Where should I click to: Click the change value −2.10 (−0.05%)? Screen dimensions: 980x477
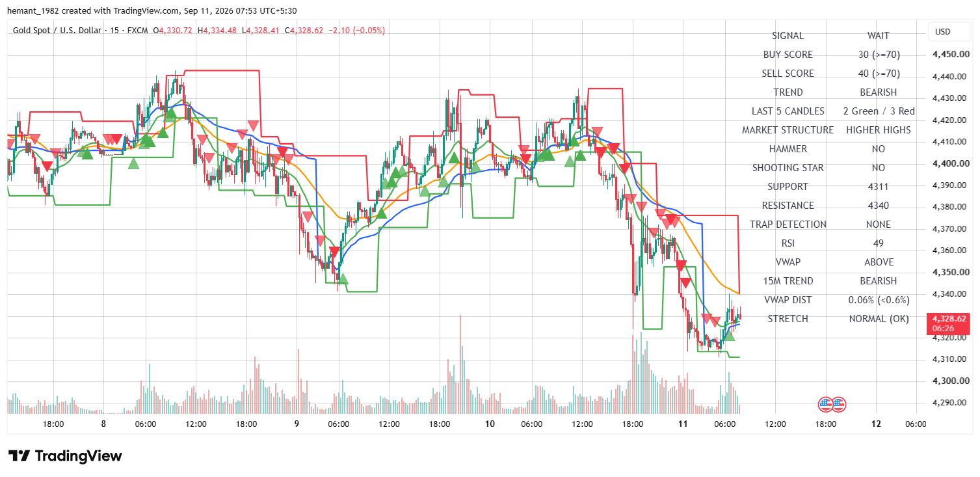click(358, 31)
